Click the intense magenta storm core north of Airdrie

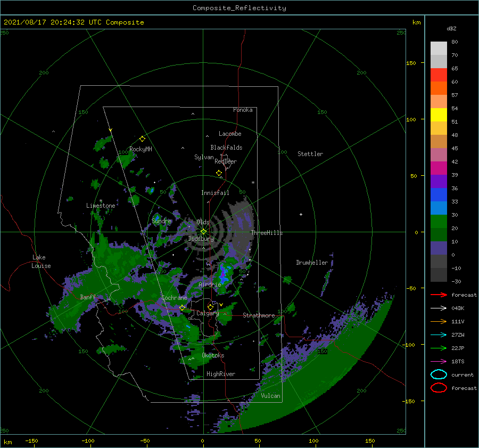tap(224, 273)
